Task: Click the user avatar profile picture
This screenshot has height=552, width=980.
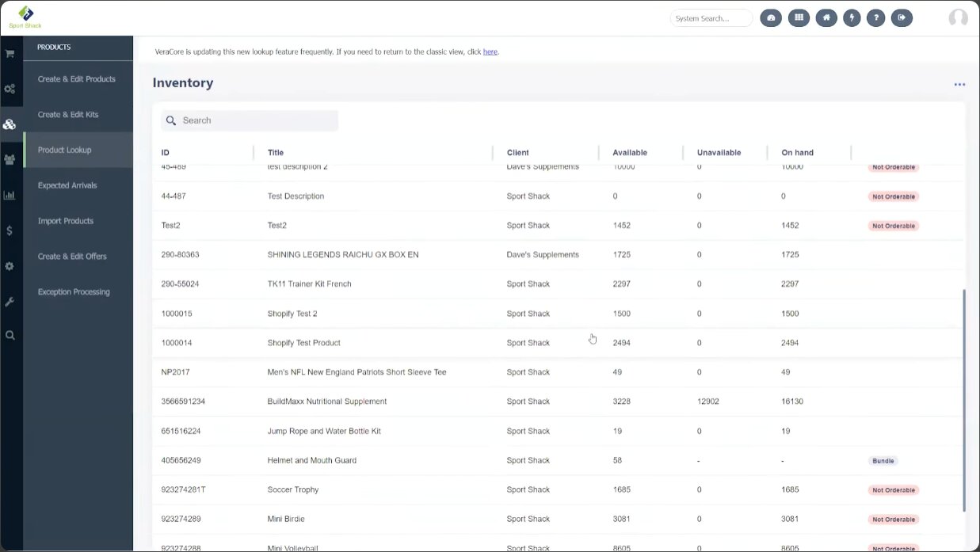Action: [x=958, y=18]
